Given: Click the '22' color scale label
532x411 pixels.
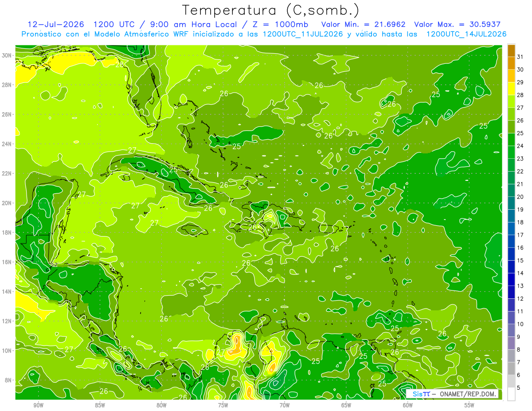Looking at the screenshot, I should (x=520, y=171).
